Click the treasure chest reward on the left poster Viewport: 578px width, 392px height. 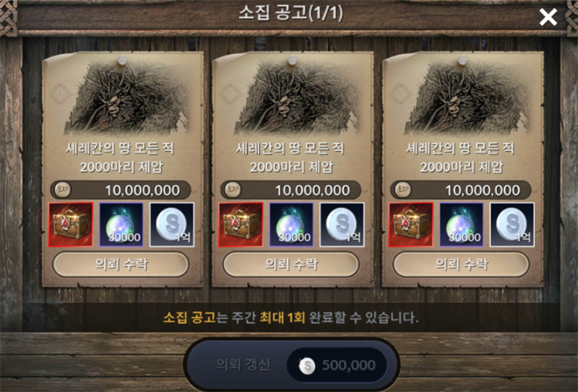[70, 225]
